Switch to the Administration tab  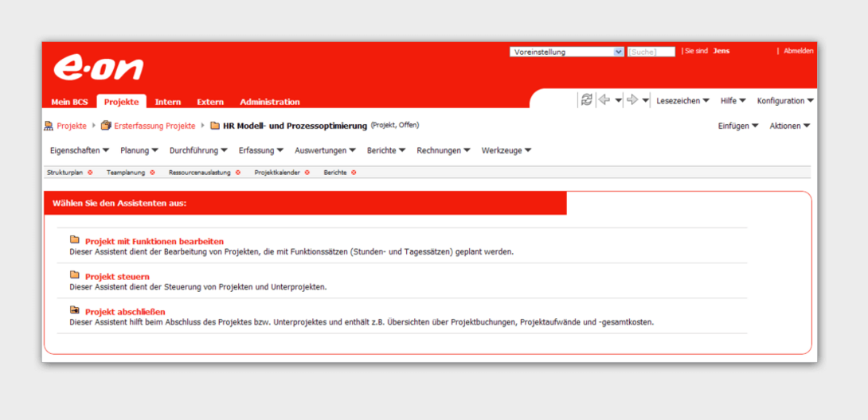[270, 103]
